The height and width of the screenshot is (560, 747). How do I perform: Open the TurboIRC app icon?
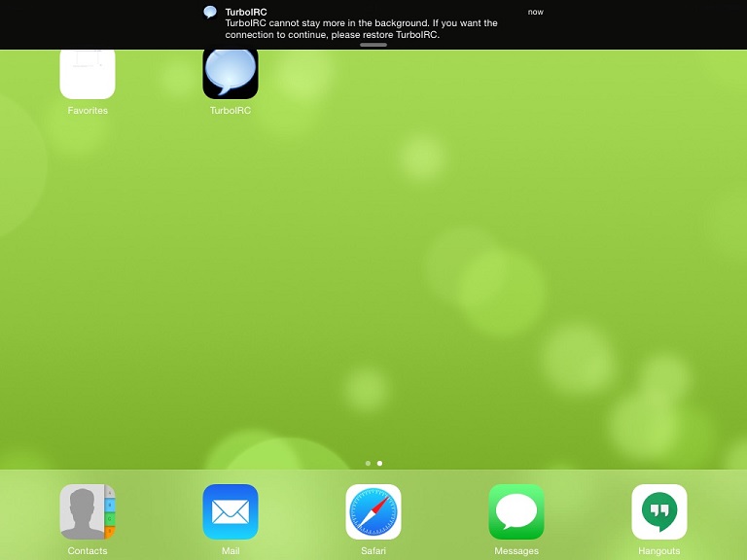coord(231,74)
